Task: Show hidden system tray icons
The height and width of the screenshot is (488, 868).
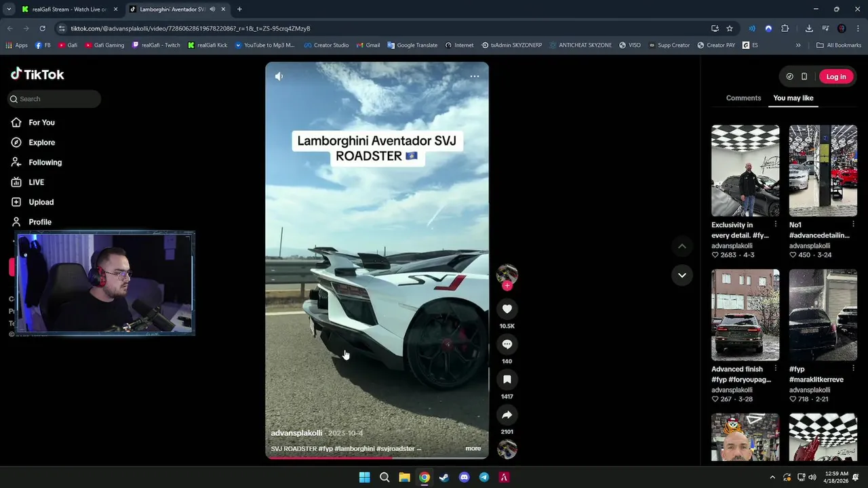Action: tap(772, 477)
